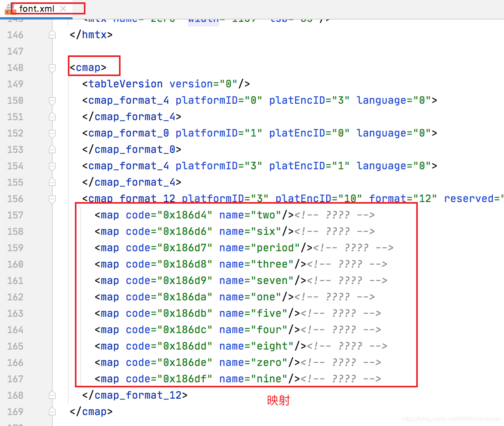
Task: Click the </cmap> closing tag
Action: (91, 412)
